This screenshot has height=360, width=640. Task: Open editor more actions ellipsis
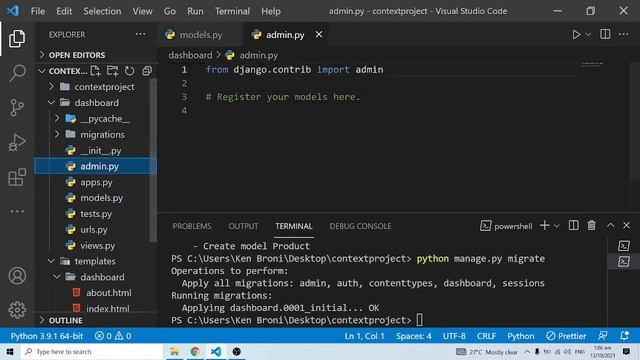point(623,34)
